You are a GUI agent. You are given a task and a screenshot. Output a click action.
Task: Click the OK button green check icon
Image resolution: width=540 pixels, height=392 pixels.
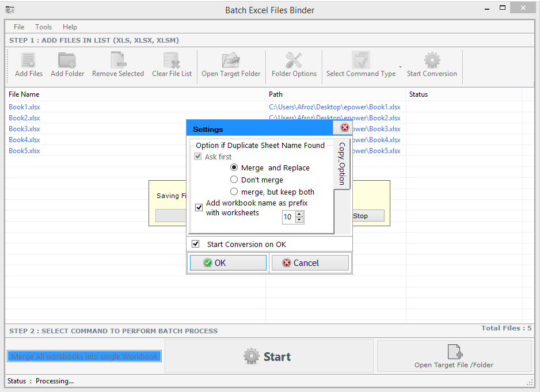click(208, 263)
